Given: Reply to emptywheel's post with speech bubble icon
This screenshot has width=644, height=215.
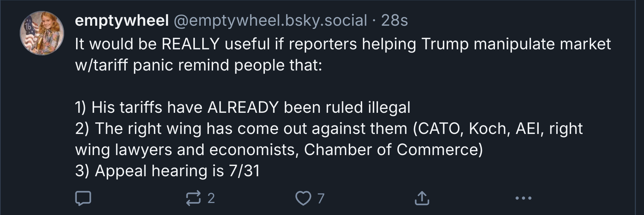Looking at the screenshot, I should (x=83, y=198).
